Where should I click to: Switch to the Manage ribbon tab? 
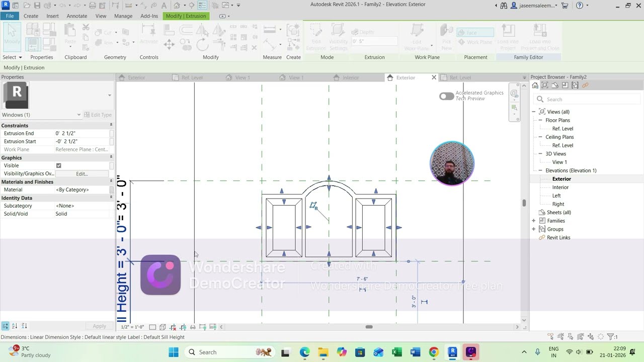(x=123, y=16)
